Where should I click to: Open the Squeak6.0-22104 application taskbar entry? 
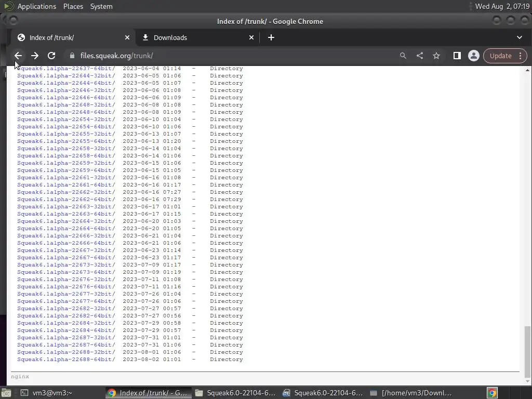pyautogui.click(x=323, y=393)
